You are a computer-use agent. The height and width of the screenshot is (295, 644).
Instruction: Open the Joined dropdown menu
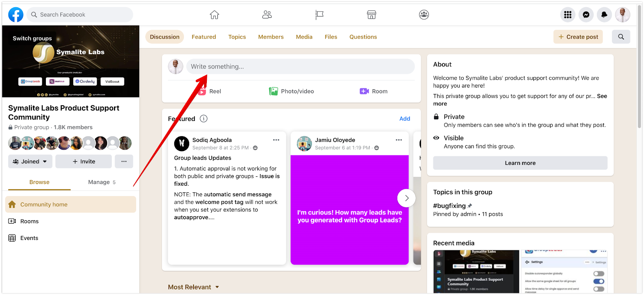coord(30,162)
